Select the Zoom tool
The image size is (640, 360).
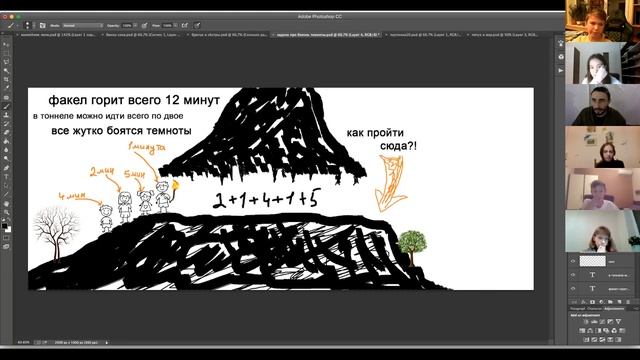(x=6, y=212)
